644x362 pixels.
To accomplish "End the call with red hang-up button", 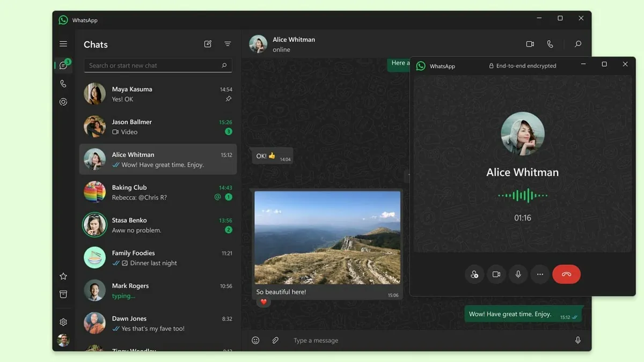I will (566, 274).
